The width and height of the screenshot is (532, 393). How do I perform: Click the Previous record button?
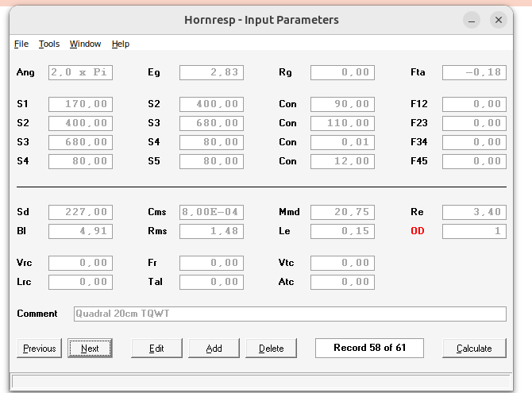[x=40, y=348]
